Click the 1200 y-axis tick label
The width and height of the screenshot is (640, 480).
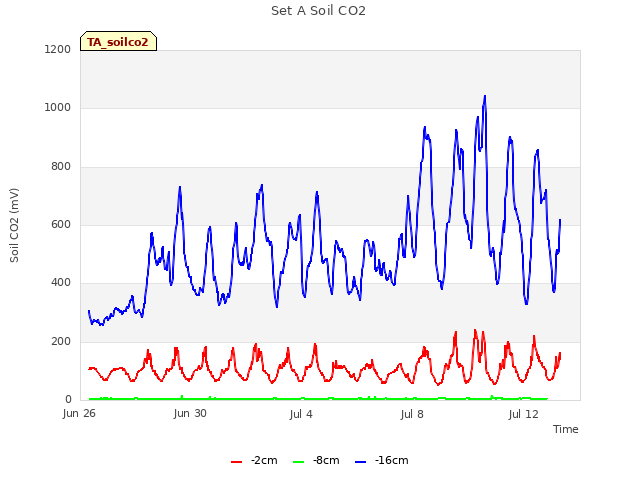point(58,49)
